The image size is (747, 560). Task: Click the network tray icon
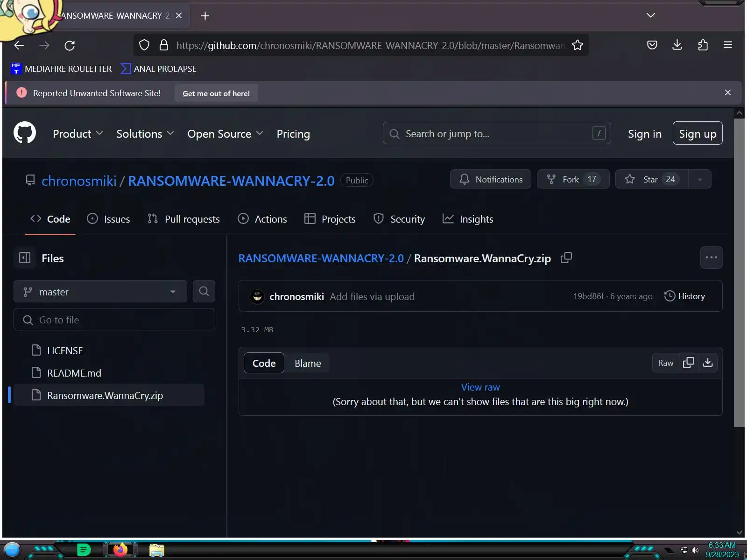tap(684, 550)
